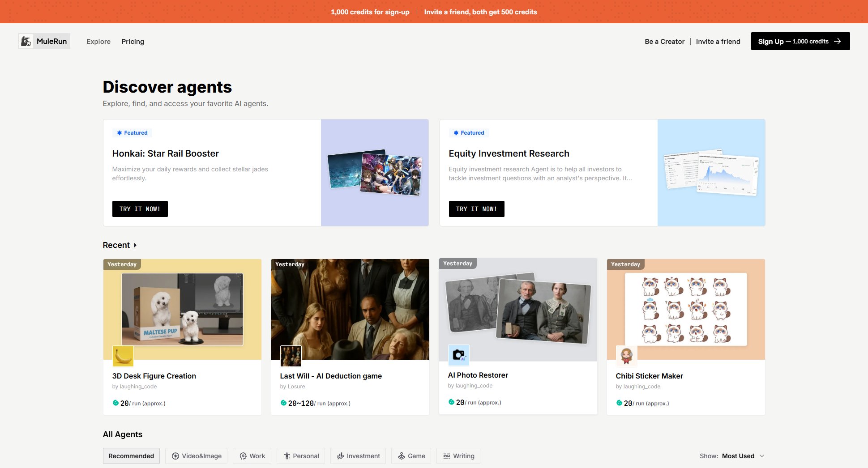
Task: Click Sign Up — 1,000 credits button
Action: click(x=800, y=41)
